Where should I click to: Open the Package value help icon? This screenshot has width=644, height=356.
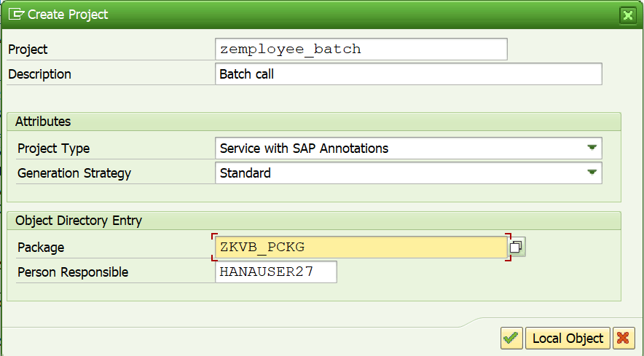517,247
